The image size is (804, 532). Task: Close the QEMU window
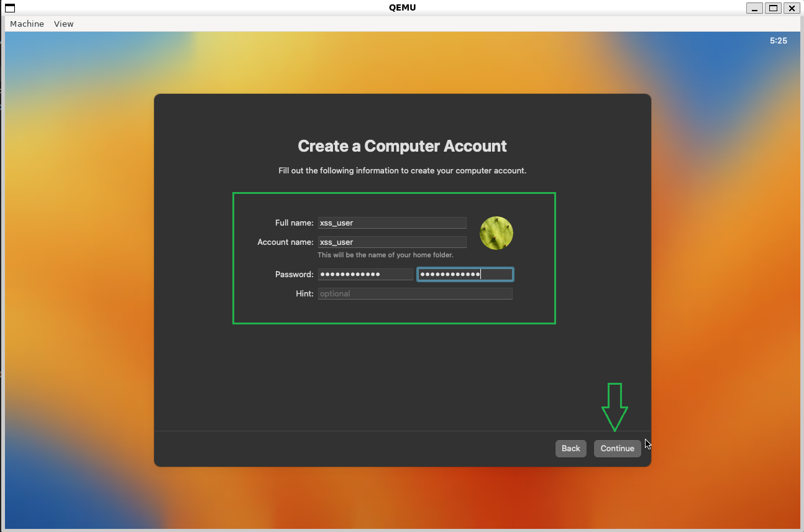[791, 8]
